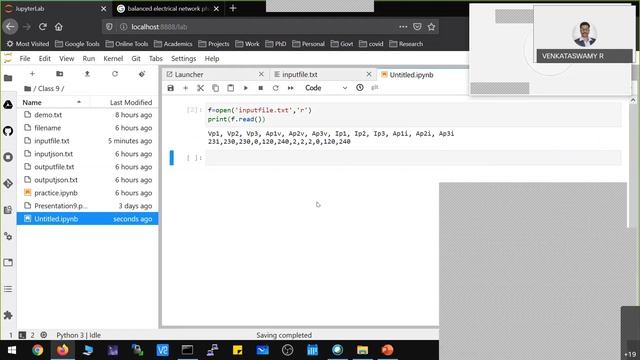This screenshot has height=360, width=640.
Task: Click the clock icon in notebook toolbar
Action: pos(360,88)
